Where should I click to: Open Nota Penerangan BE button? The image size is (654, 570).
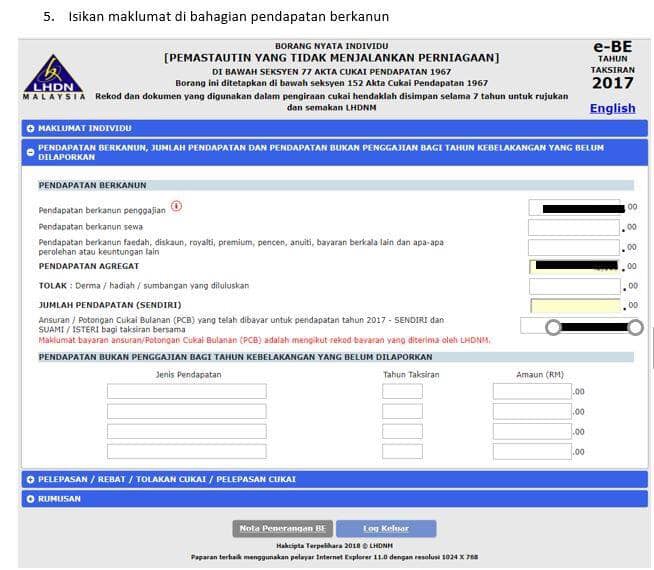pyautogui.click(x=282, y=528)
